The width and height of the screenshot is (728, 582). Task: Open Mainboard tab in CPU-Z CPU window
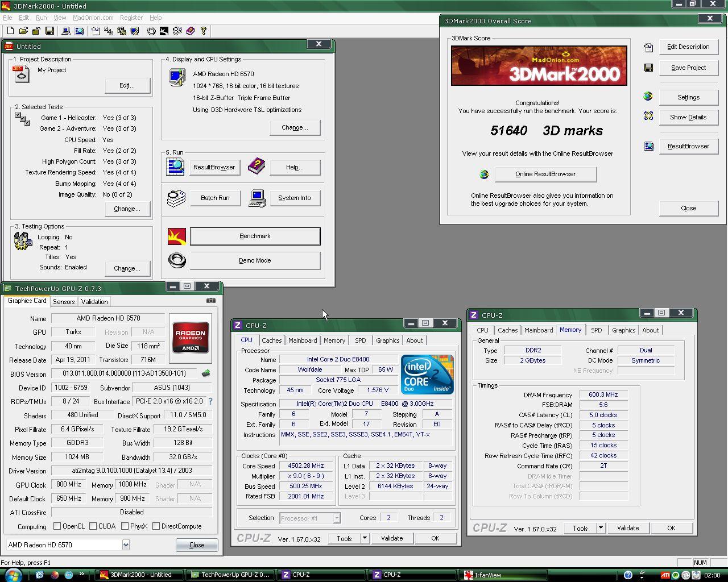coord(303,340)
